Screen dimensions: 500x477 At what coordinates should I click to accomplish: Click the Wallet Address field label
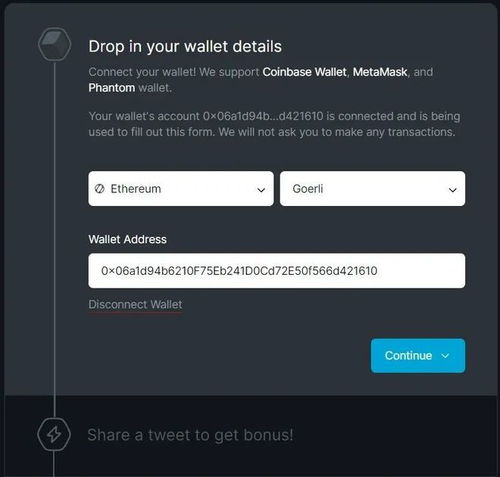(127, 239)
